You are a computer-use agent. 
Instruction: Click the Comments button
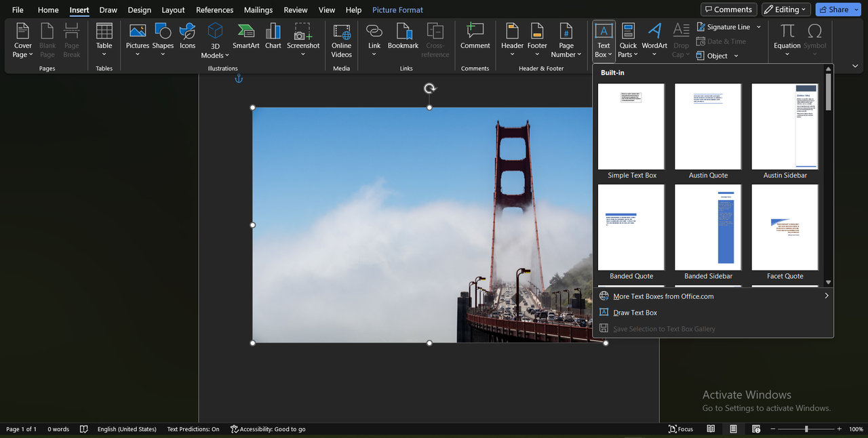pyautogui.click(x=729, y=9)
